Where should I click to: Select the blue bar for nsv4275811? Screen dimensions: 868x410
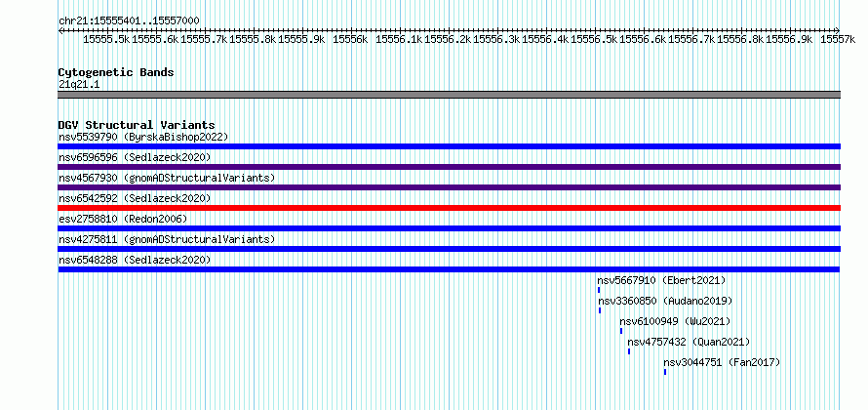point(450,249)
